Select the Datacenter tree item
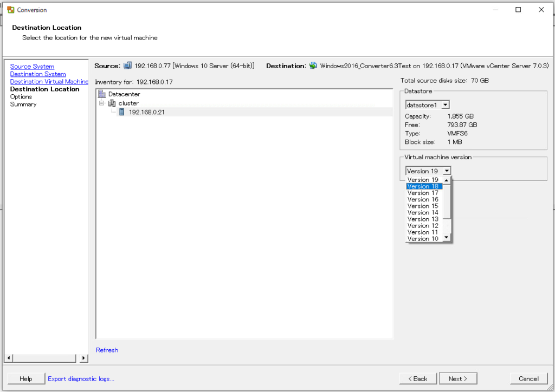Screen dimensions: 555x392 point(124,94)
